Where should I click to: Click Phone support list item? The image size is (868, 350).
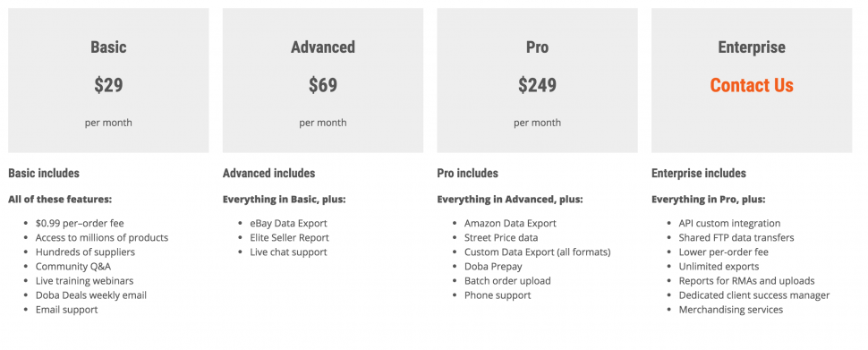(498, 295)
